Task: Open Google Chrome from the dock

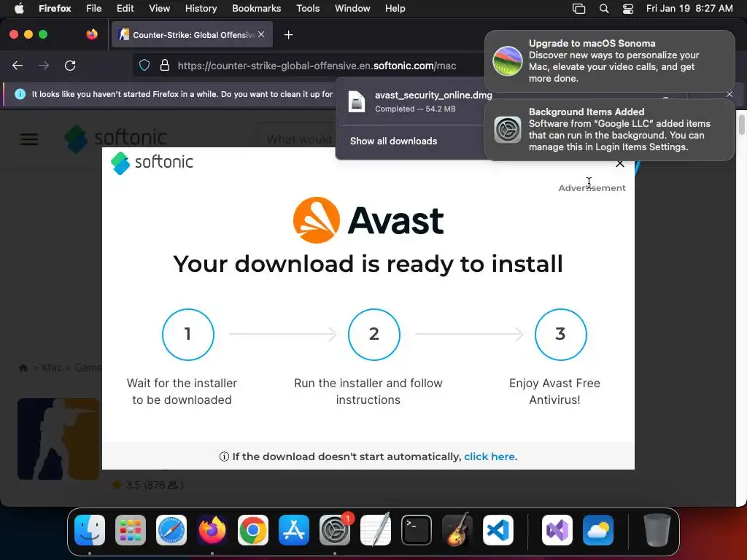Action: 253,530
